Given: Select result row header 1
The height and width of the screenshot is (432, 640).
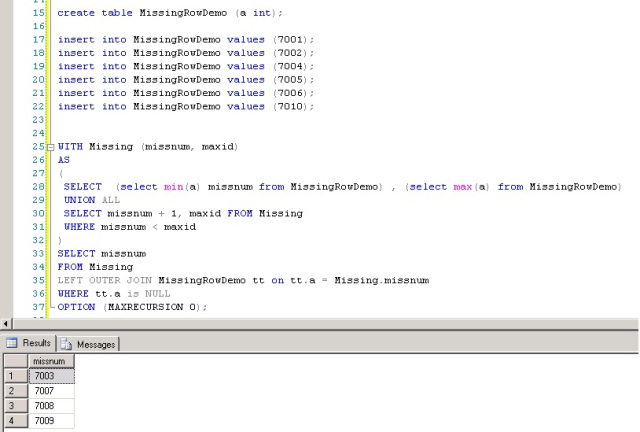Looking at the screenshot, I should click(x=16, y=376).
